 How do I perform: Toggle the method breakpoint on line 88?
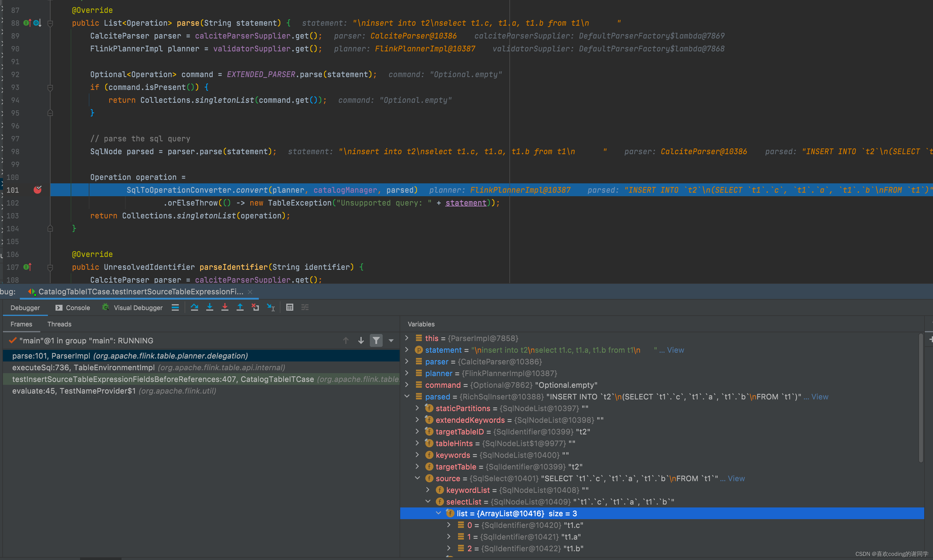[x=36, y=23]
